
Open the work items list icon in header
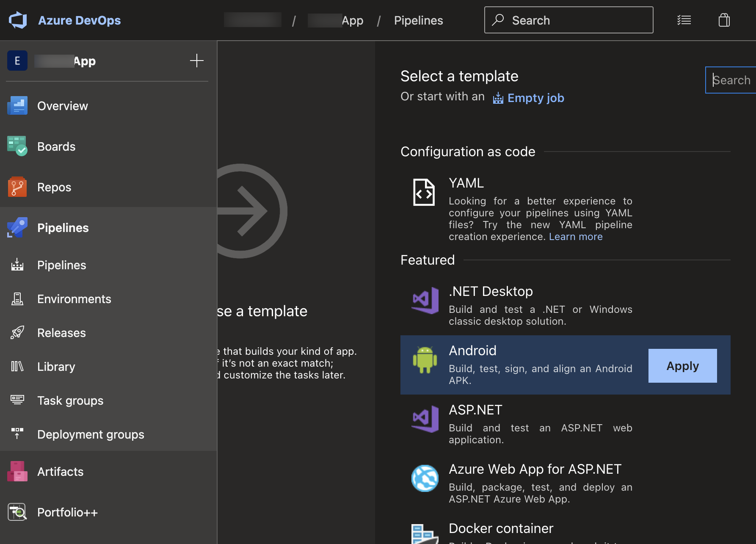coord(684,20)
